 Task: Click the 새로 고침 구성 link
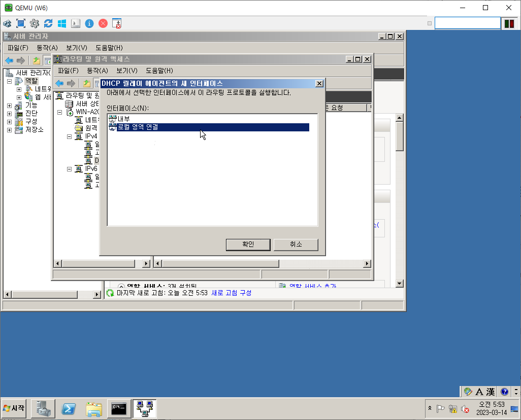(x=231, y=293)
